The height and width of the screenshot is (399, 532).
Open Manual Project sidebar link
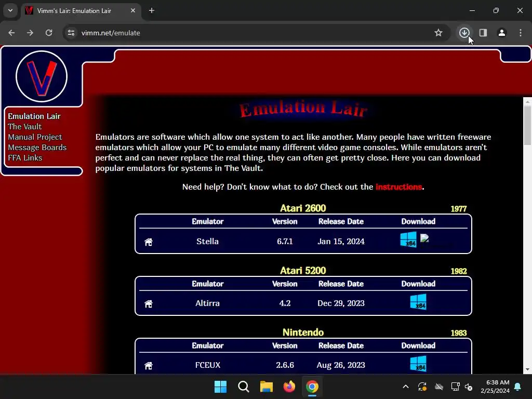click(35, 137)
